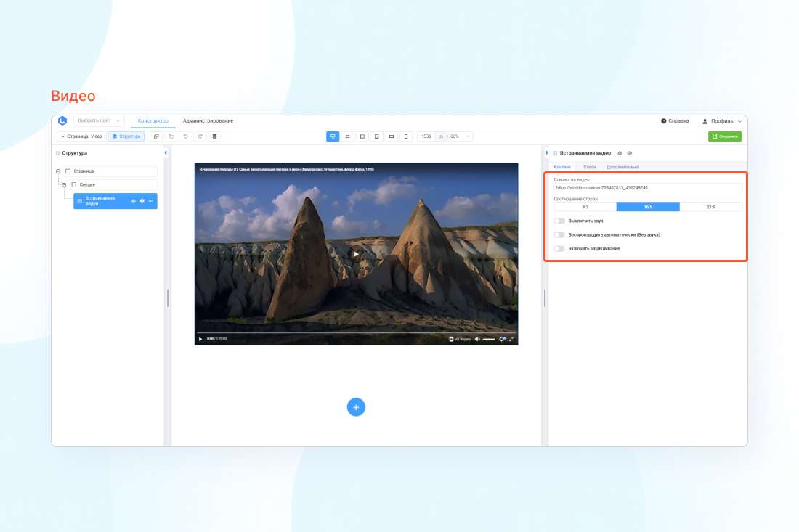Click the center play button on the video
Image resolution: width=799 pixels, height=532 pixels.
(356, 253)
